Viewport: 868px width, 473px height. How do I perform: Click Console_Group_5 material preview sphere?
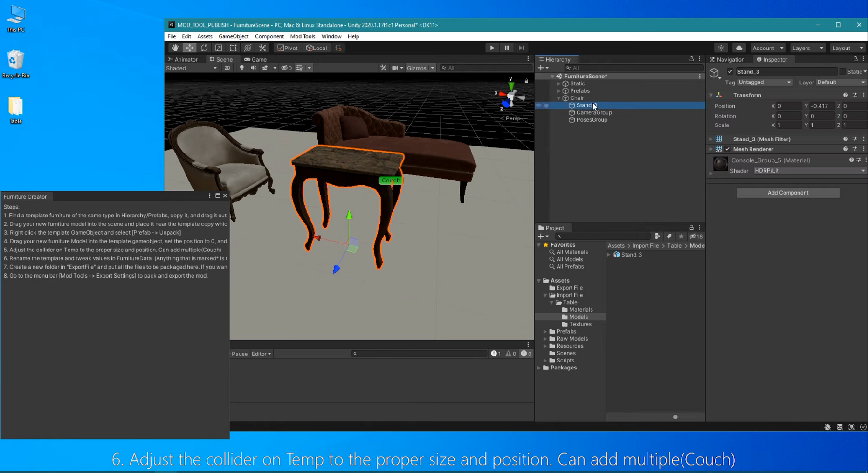[720, 164]
